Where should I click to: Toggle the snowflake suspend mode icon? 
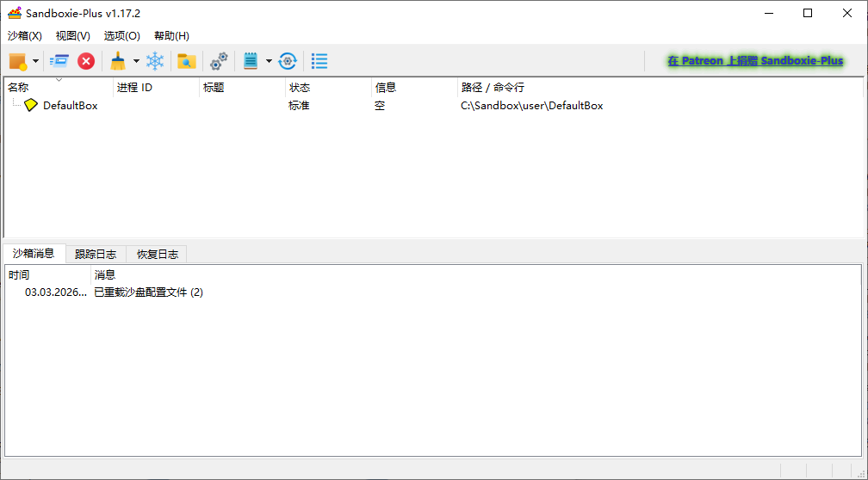pos(155,61)
